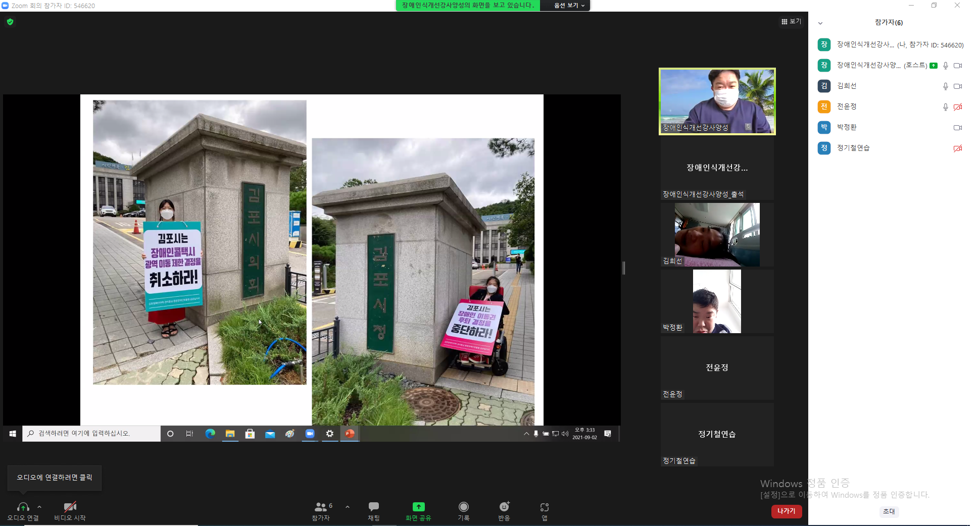Screen dimensions: 980x526
Task: Click the invite (초대) button
Action: pos(889,511)
